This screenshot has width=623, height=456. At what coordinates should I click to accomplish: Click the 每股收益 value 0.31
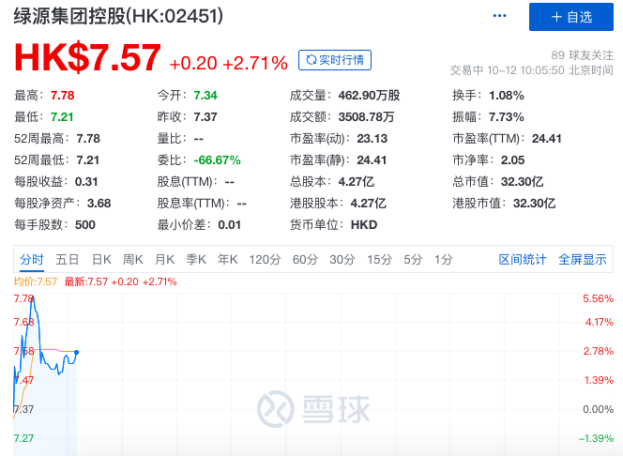click(x=86, y=182)
